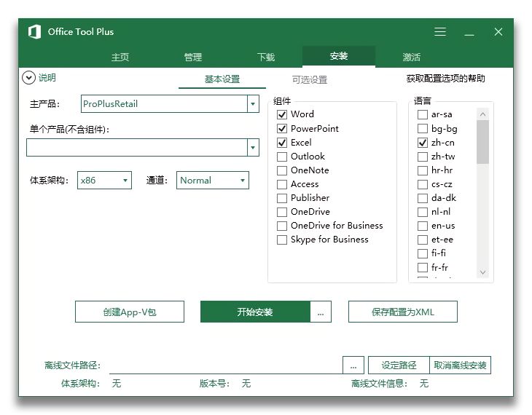Select the 安装 tab
Screen dimensions: 532x415
(339, 56)
